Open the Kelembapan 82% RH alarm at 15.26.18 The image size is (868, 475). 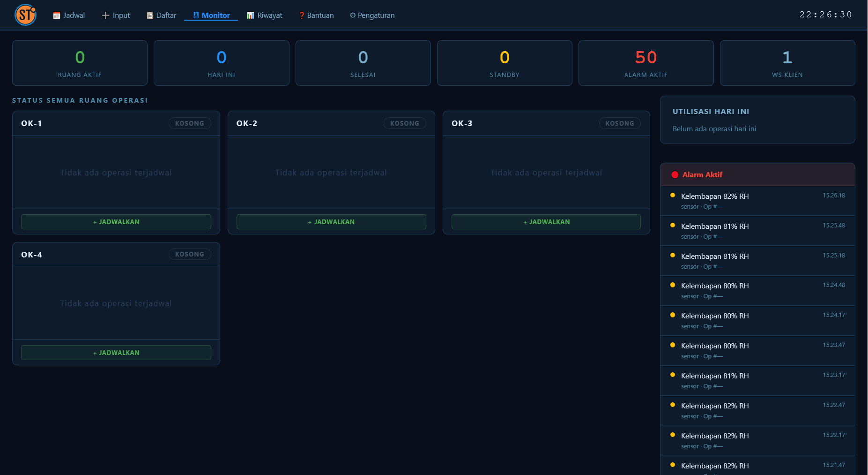(x=757, y=201)
